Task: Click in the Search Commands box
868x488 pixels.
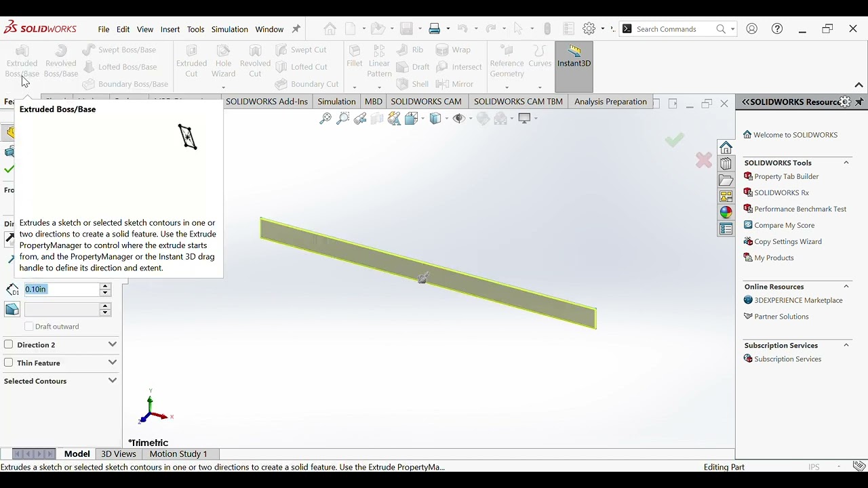Action: tap(675, 29)
